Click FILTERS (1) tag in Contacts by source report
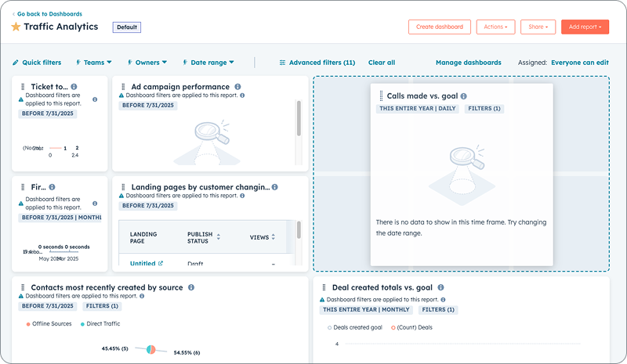Screen dimensions: 627x364 pos(103,306)
